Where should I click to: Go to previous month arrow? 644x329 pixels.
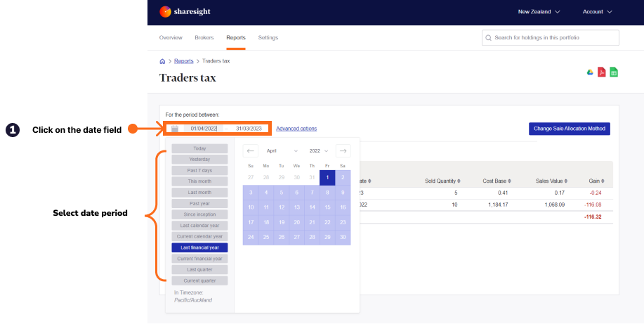coord(251,151)
